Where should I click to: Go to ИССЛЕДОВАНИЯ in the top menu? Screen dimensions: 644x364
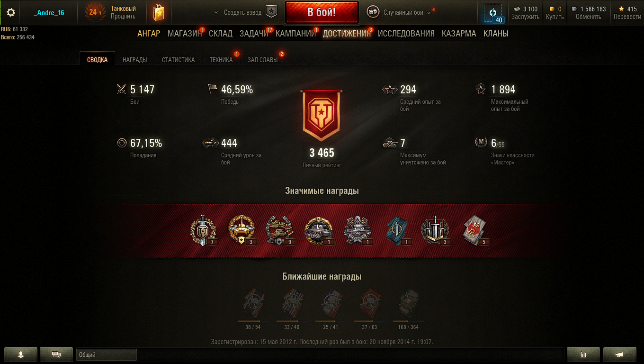[406, 34]
